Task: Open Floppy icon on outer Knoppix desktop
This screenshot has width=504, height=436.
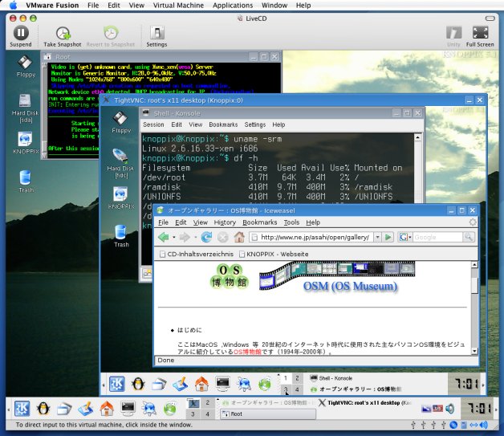Action: pos(26,67)
